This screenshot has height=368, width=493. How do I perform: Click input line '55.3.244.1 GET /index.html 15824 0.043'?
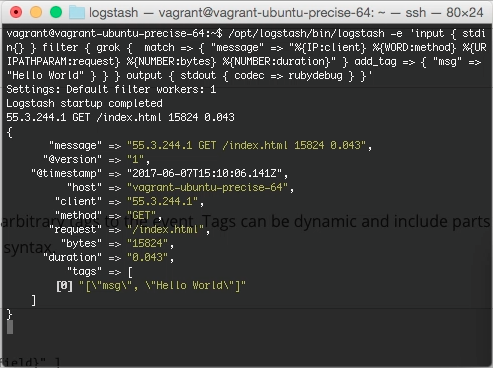point(120,117)
